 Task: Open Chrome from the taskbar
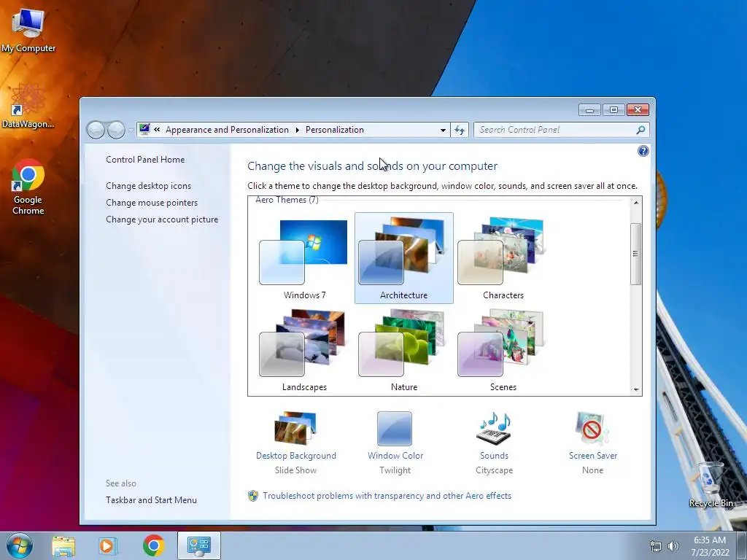pos(153,545)
